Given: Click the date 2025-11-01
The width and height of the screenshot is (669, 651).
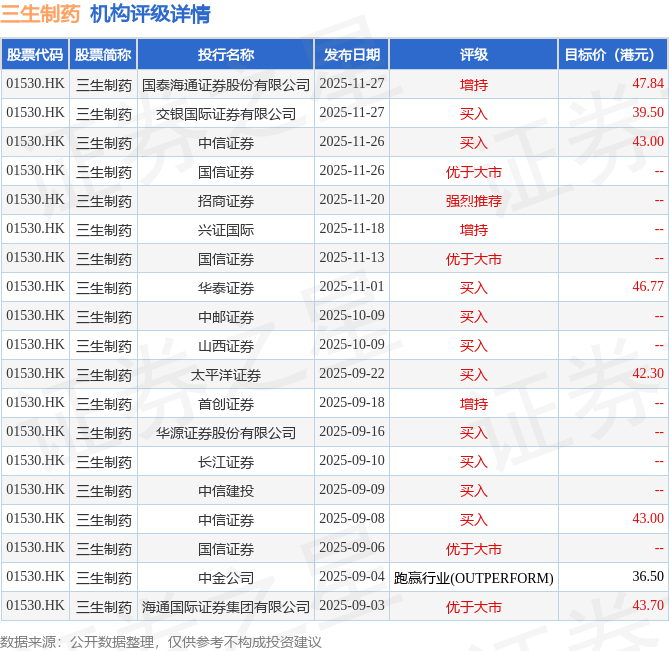Looking at the screenshot, I should (x=352, y=287).
